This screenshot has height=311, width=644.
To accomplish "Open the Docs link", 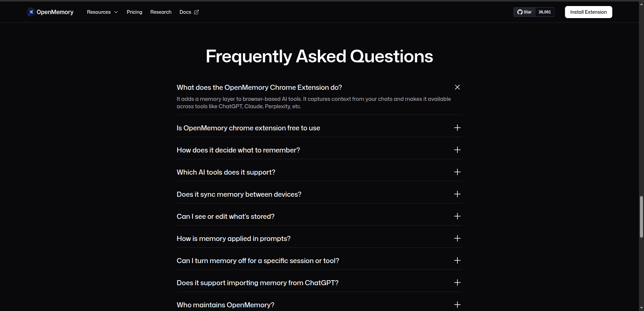I will point(189,12).
